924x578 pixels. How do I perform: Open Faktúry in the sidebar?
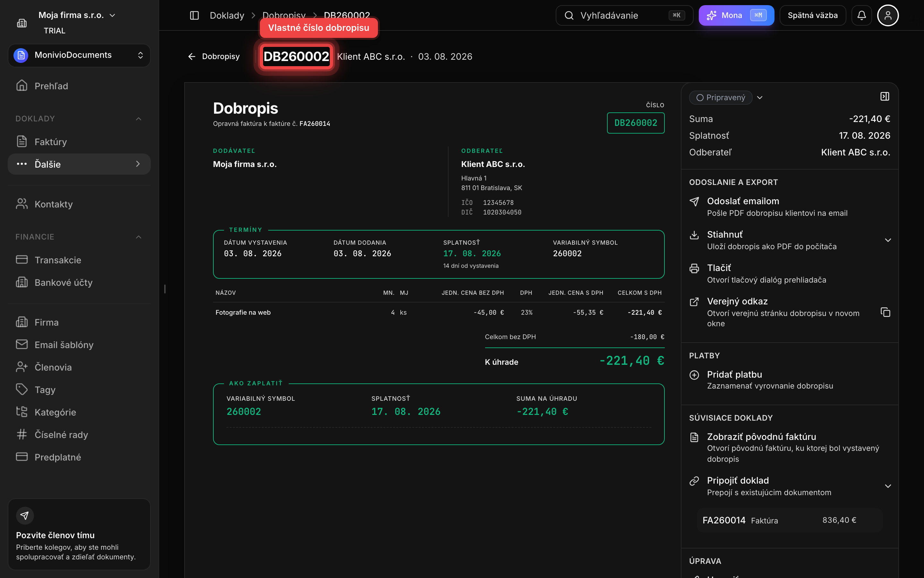[x=79, y=141]
